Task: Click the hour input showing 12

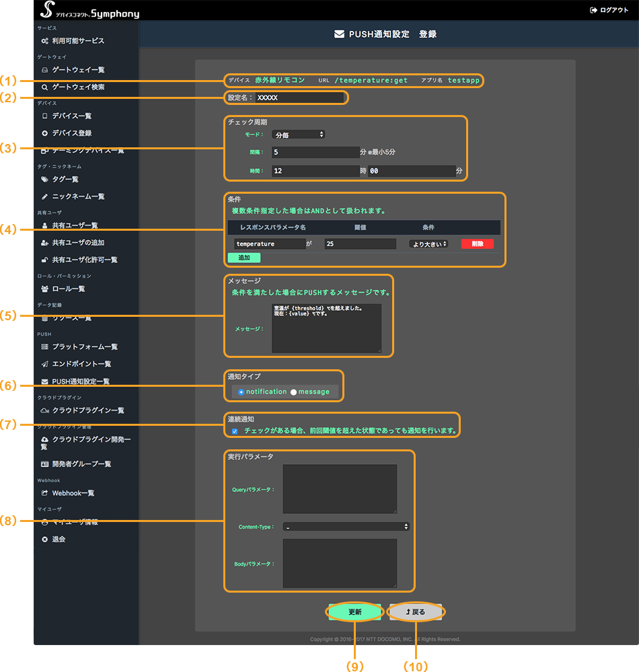Action: [315, 171]
